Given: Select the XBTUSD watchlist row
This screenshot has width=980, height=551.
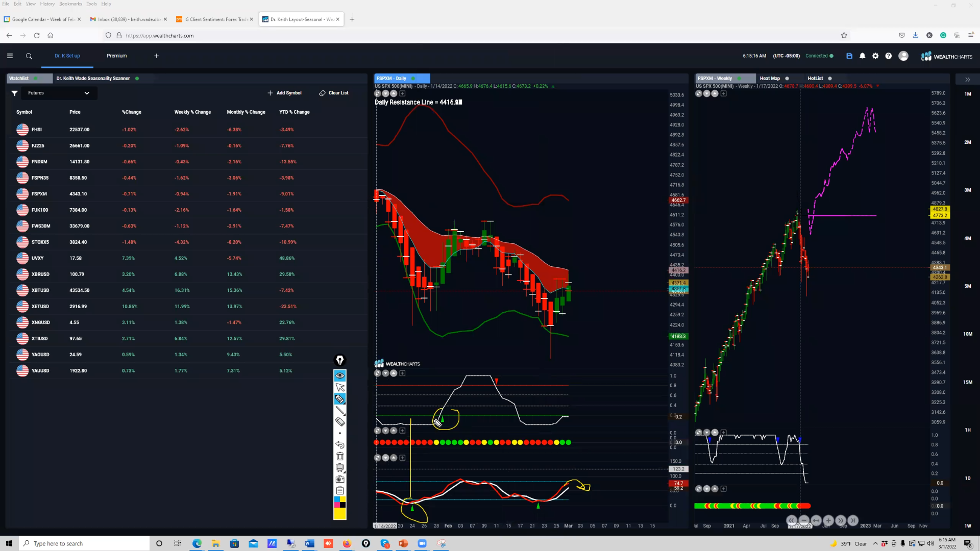Looking at the screenshot, I should 188,290.
